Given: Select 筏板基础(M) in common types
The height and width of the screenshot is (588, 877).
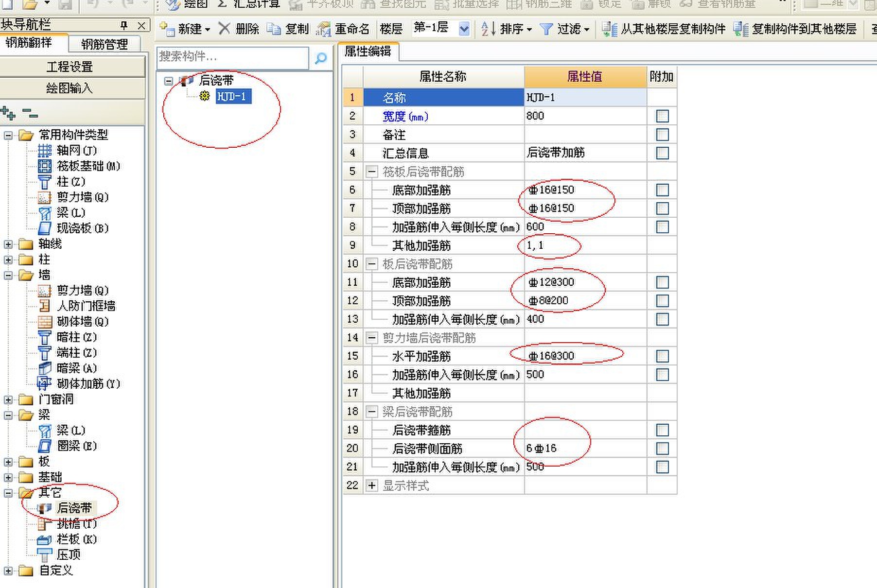Looking at the screenshot, I should pos(88,166).
